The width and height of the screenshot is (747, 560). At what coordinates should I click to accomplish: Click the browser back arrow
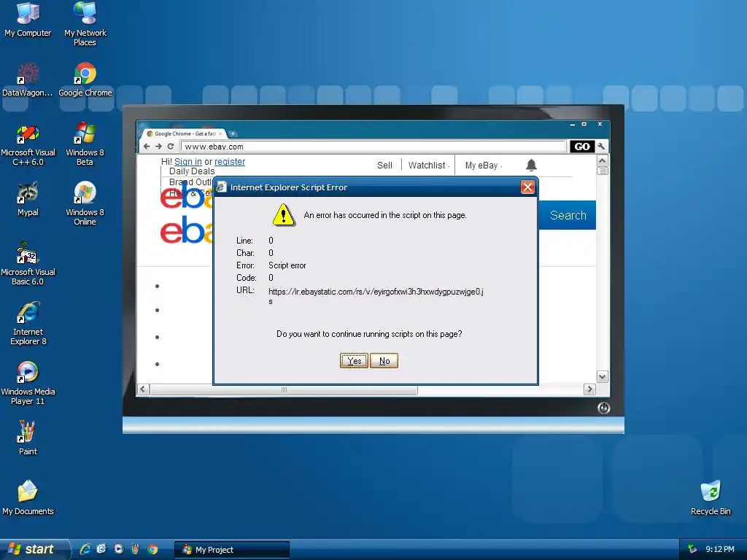pyautogui.click(x=147, y=146)
